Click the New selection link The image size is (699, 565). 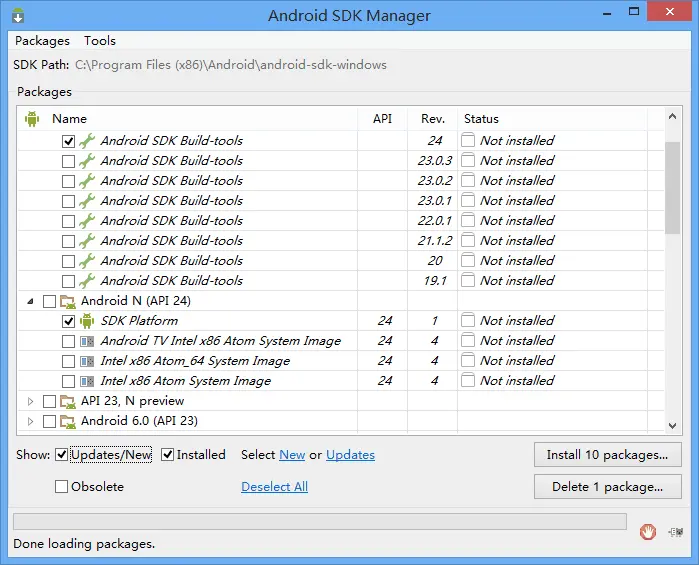point(292,455)
